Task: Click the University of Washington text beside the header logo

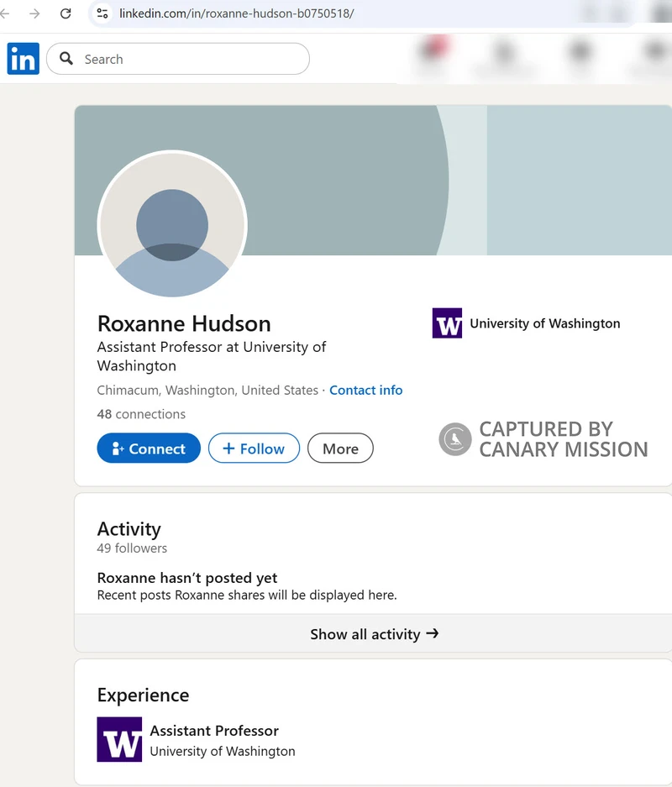Action: tap(544, 323)
